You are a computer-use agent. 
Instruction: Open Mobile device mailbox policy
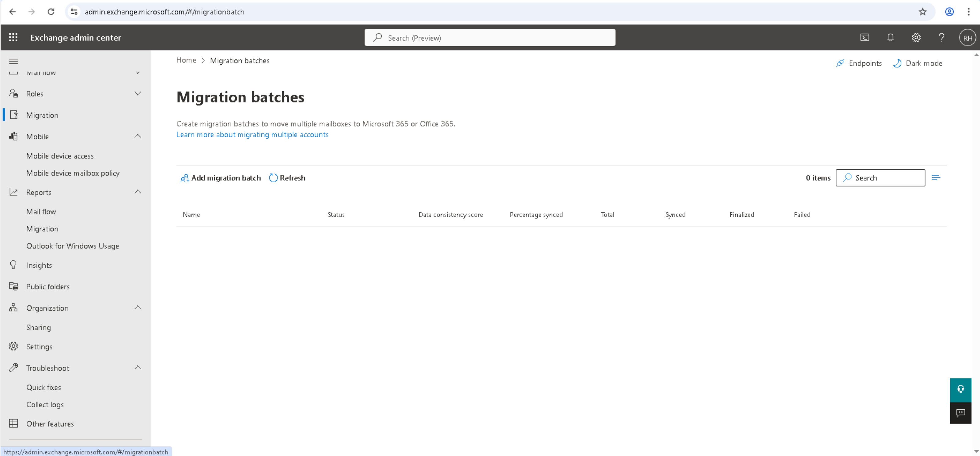coord(73,173)
